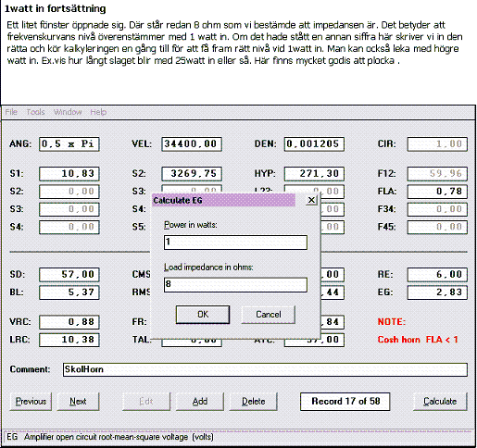Open the Tools menu
Viewport: 477px width, 448px height.
pyautogui.click(x=35, y=112)
